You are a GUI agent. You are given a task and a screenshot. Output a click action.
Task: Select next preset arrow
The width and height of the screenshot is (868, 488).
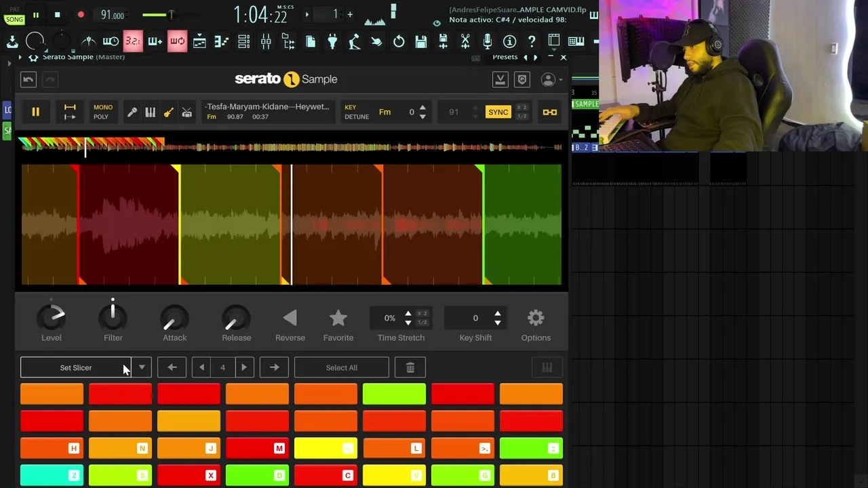coord(535,58)
